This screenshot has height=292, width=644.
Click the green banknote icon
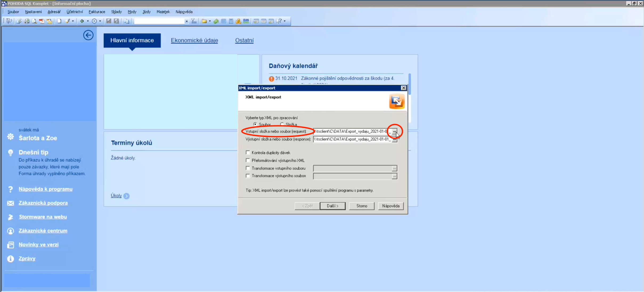coord(216,21)
